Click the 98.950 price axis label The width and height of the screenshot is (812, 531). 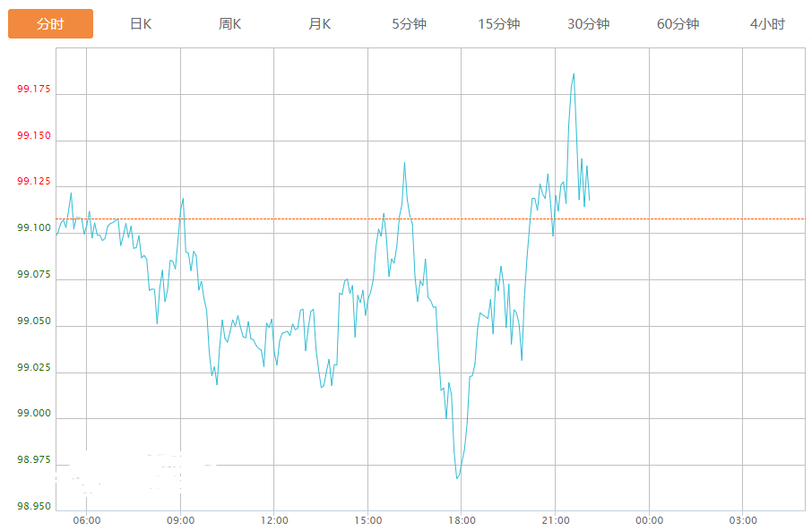[34, 507]
